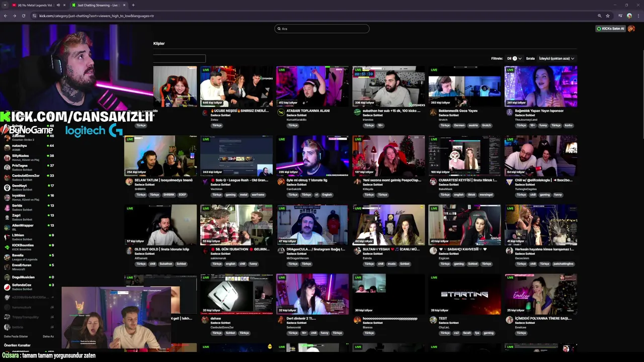Click the site info icon in address bar
The width and height of the screenshot is (644, 362).
coord(34,16)
